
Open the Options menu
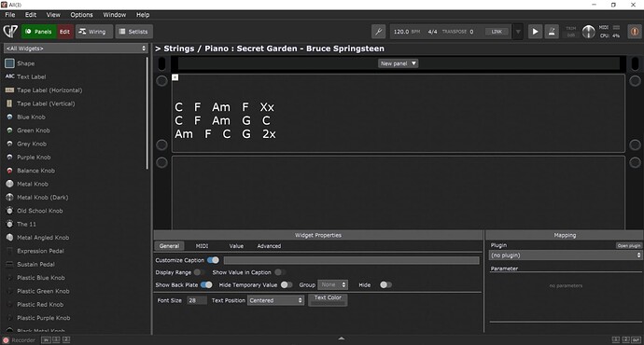(81, 15)
